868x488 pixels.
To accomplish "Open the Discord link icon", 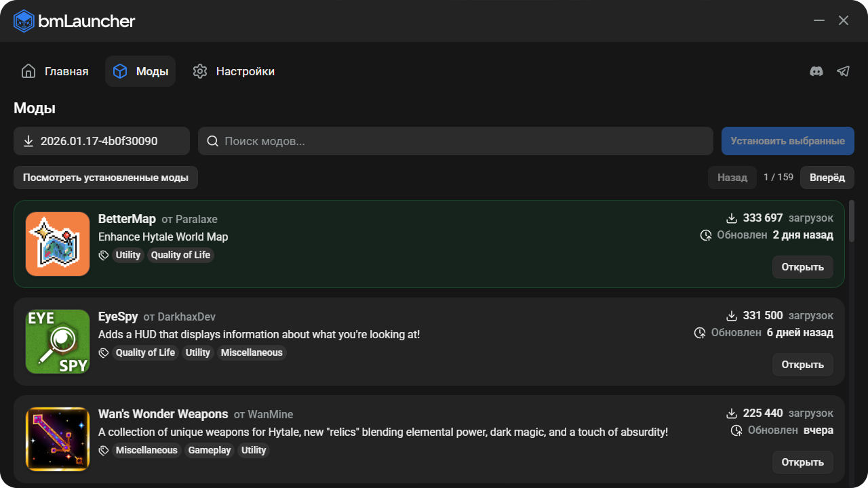I will click(816, 71).
